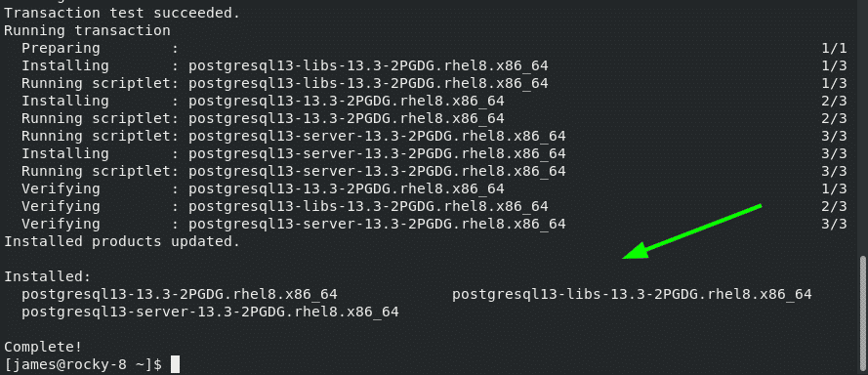
Task: Click the [james@rocky-8 ~]$ prompt text
Action: [x=83, y=364]
